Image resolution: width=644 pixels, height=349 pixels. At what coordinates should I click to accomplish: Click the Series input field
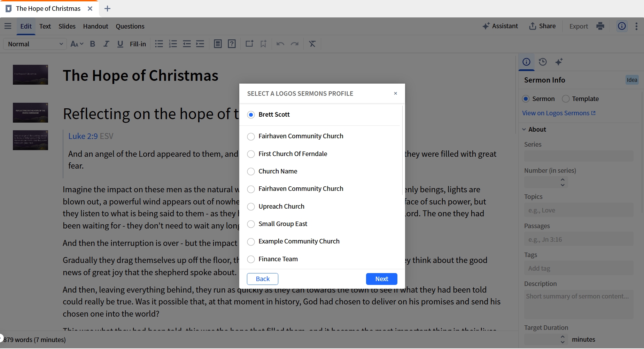(x=579, y=156)
